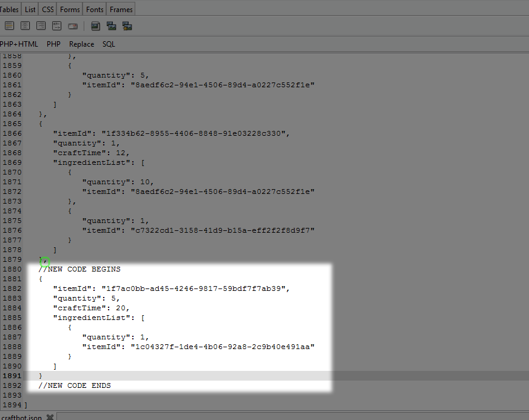Viewport: 529px width, 420px height.
Task: Click the itemId string on line 1872
Action: click(x=223, y=192)
